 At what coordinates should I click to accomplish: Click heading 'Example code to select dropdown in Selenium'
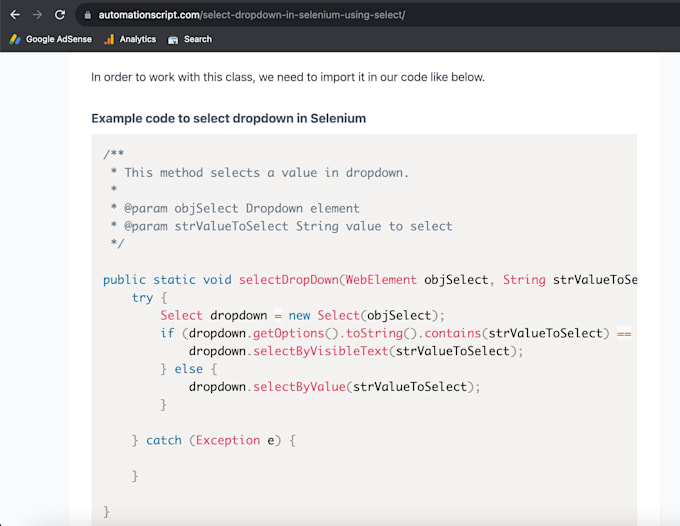tap(229, 118)
